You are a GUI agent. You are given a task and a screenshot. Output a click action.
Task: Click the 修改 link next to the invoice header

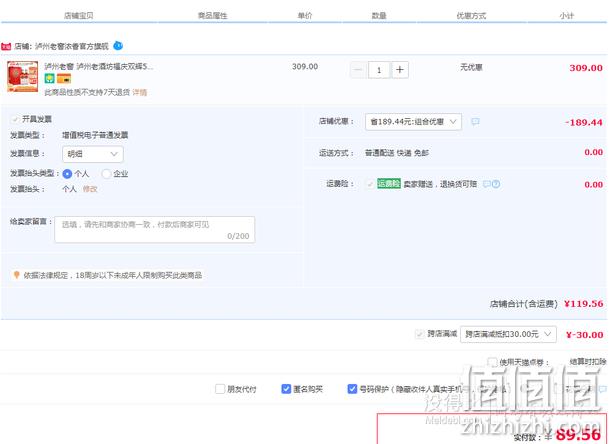click(x=90, y=189)
